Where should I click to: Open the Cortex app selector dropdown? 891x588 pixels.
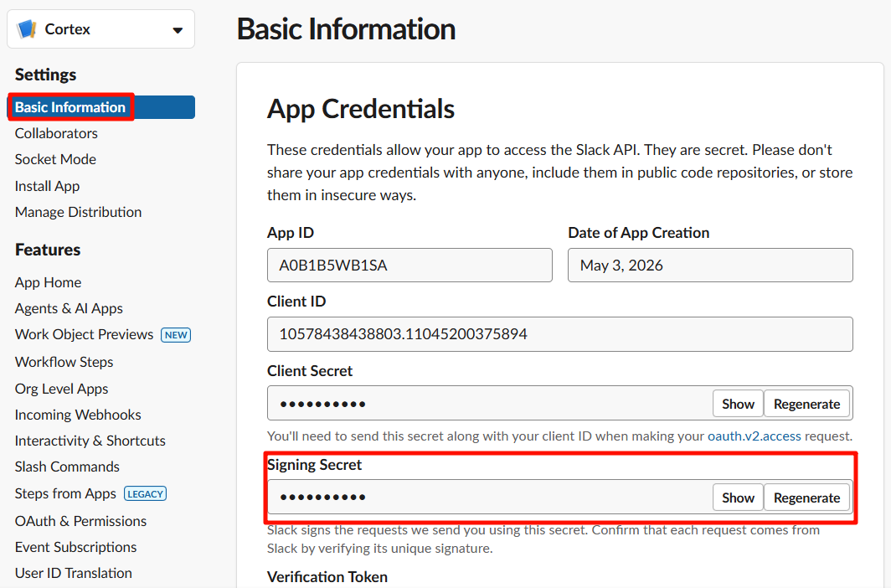(101, 29)
